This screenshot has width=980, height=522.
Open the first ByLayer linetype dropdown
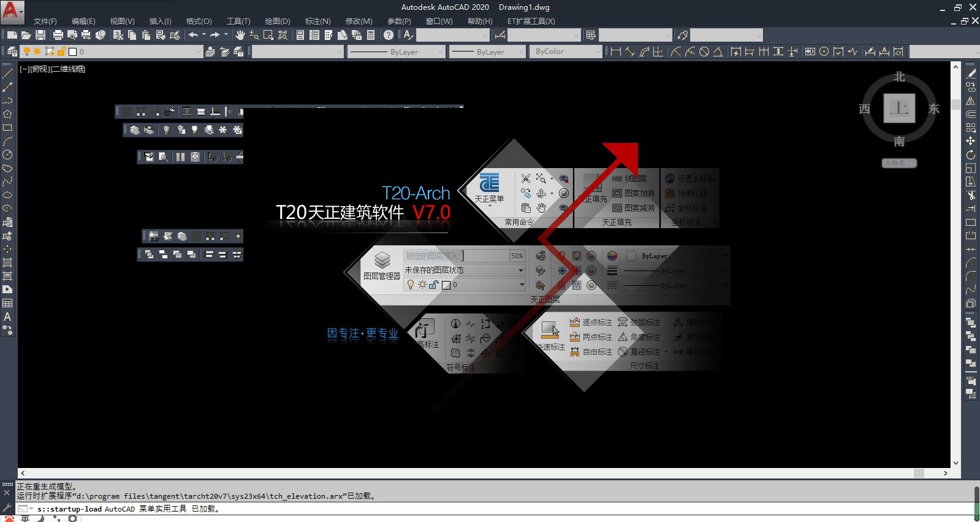441,52
